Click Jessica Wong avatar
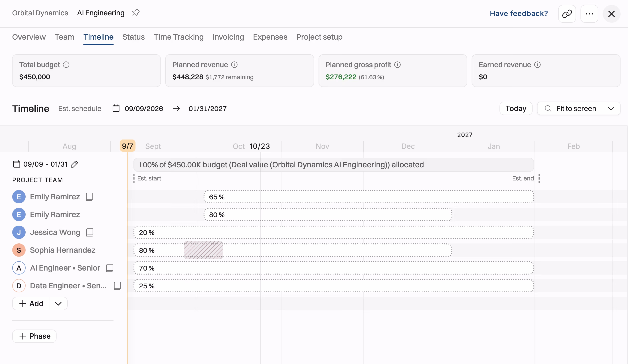 19,233
